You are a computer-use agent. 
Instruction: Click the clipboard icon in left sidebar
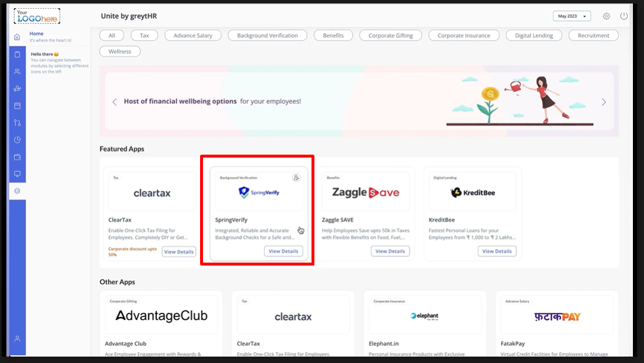pyautogui.click(x=17, y=54)
